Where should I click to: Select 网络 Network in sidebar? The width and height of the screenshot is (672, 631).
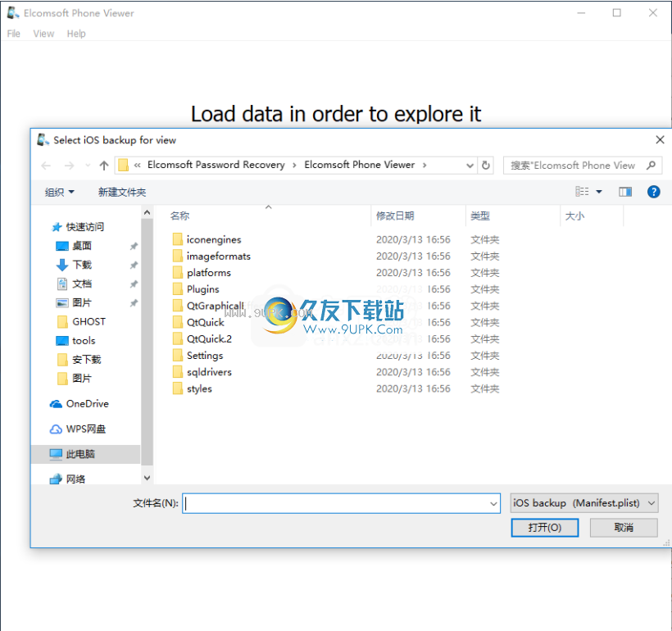(67, 479)
